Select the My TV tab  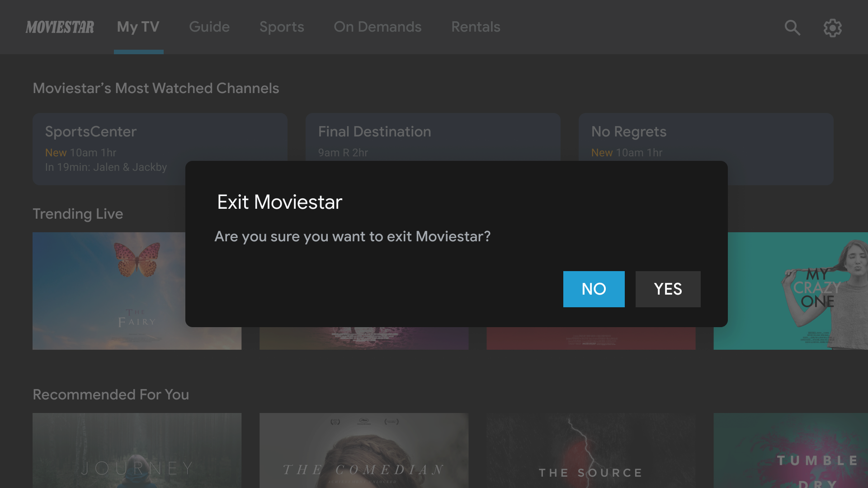[x=138, y=27]
